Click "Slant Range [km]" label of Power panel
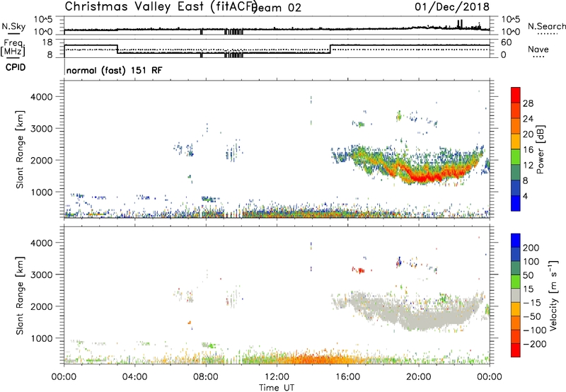The image size is (566, 392). [20, 149]
